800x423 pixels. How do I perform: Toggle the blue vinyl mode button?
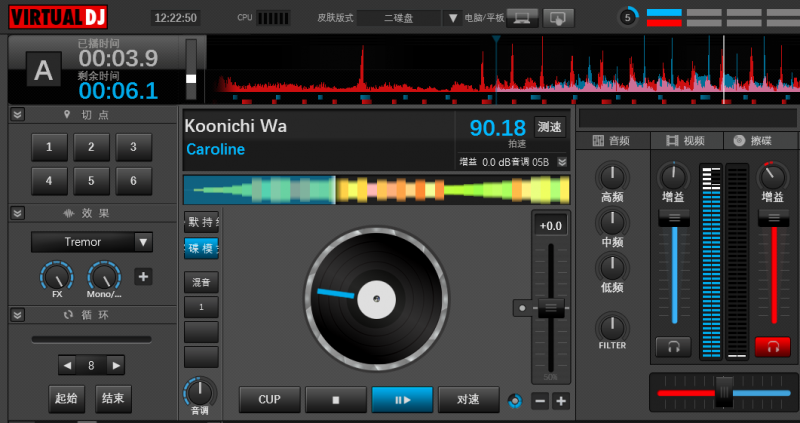click(201, 248)
